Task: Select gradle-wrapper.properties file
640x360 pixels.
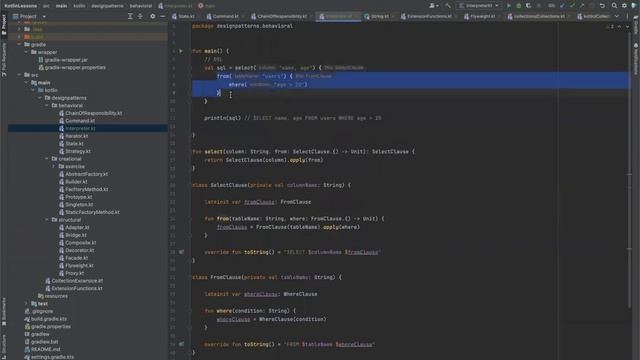Action: (75, 67)
